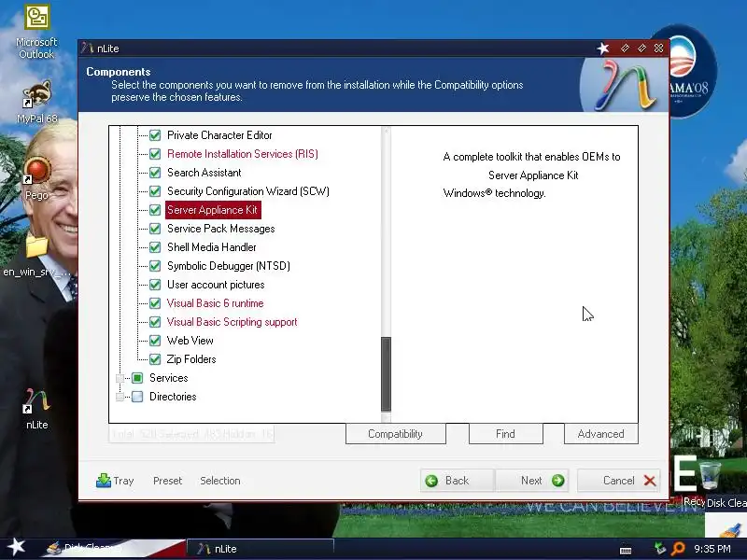Click the Find button
This screenshot has height=560, width=747.
tap(505, 434)
